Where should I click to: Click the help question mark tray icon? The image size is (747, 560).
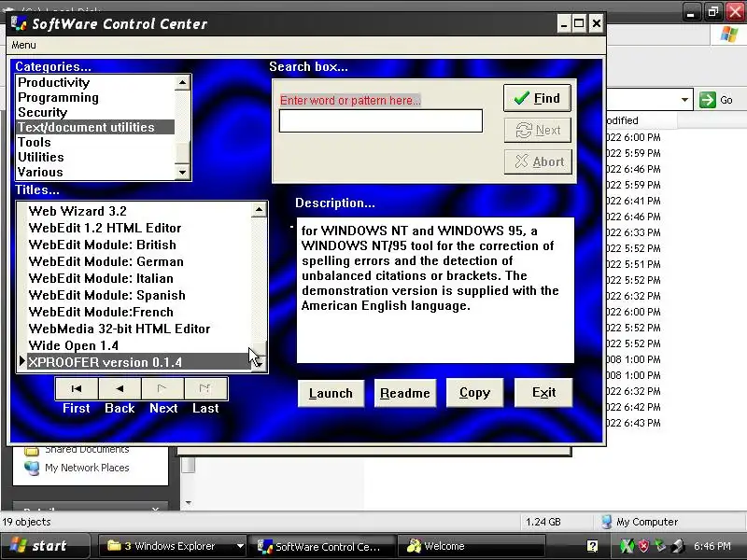click(x=592, y=546)
